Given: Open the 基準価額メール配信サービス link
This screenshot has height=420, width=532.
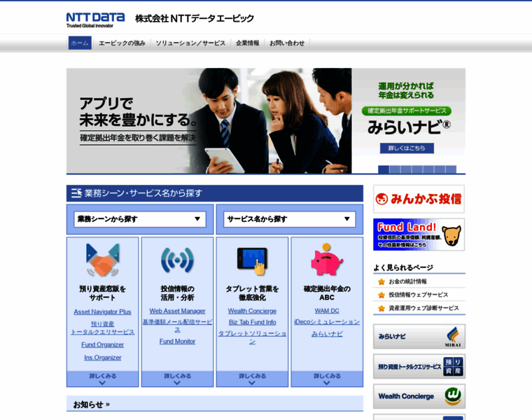Looking at the screenshot, I should point(177,325).
